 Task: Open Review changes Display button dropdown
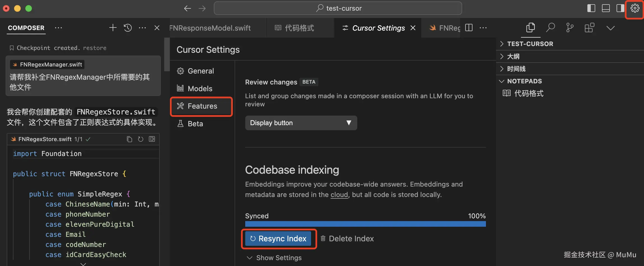(x=301, y=123)
